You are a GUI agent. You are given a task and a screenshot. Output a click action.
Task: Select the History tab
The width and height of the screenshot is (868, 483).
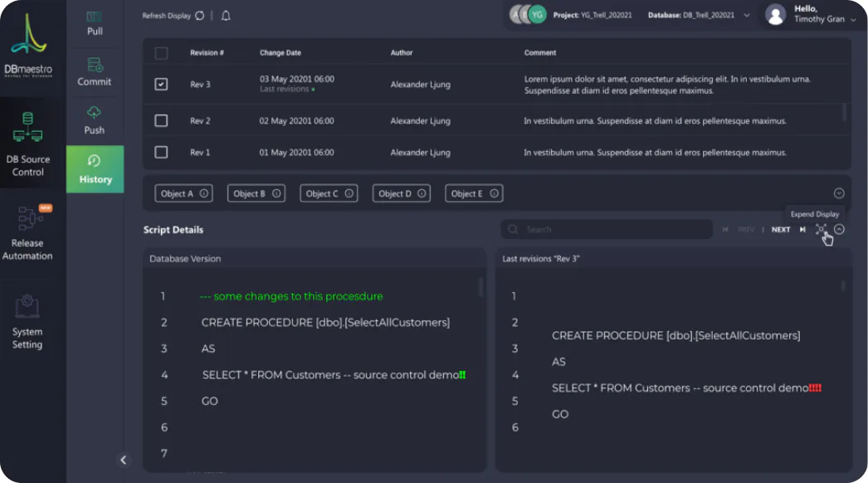[x=95, y=169]
